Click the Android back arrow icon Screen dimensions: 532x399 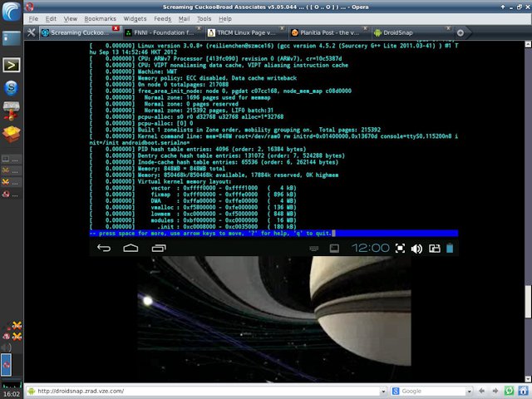(104, 248)
